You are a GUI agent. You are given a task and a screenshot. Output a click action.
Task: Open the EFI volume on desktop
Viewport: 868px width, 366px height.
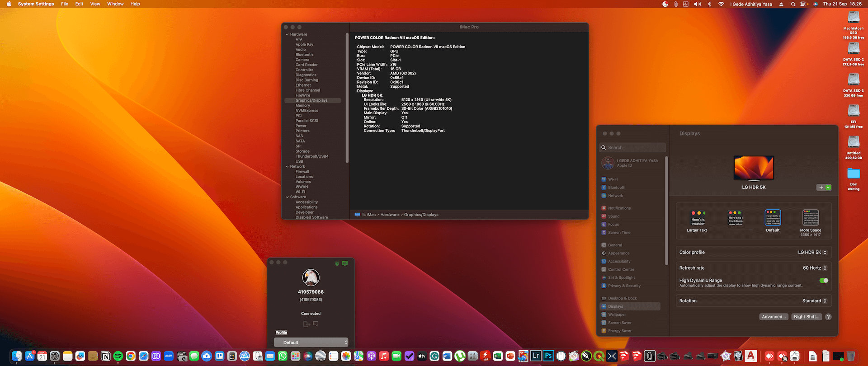point(854,117)
